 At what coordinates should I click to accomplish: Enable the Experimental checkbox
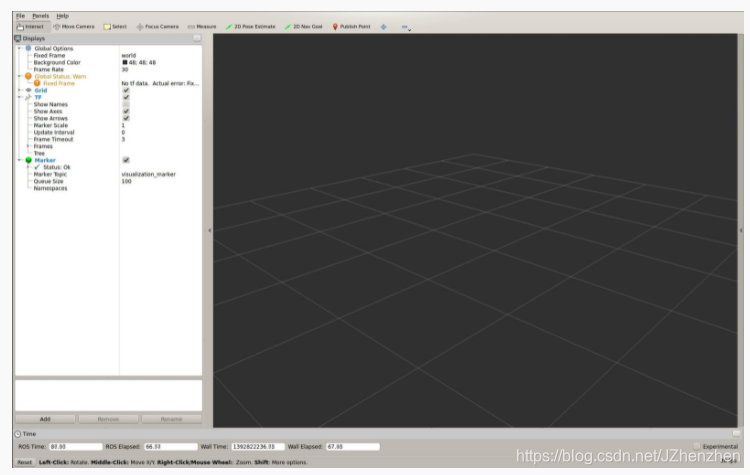point(697,446)
